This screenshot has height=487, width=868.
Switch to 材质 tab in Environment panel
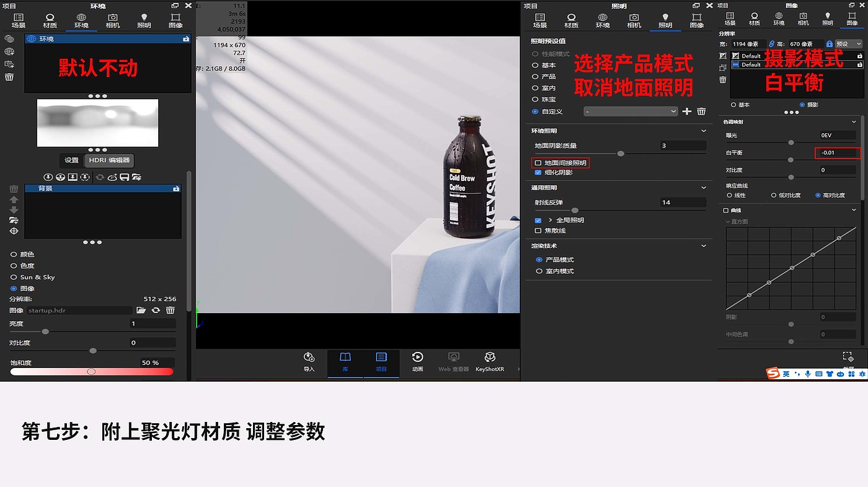pyautogui.click(x=50, y=20)
